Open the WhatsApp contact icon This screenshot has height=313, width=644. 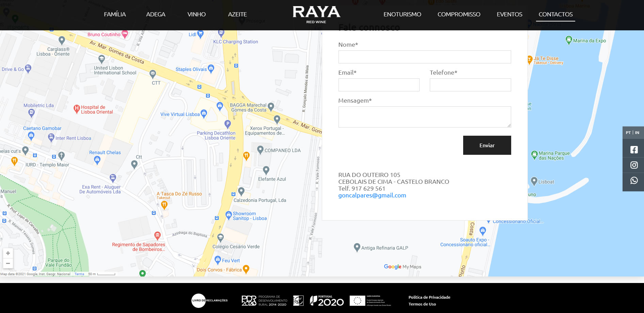click(x=634, y=180)
